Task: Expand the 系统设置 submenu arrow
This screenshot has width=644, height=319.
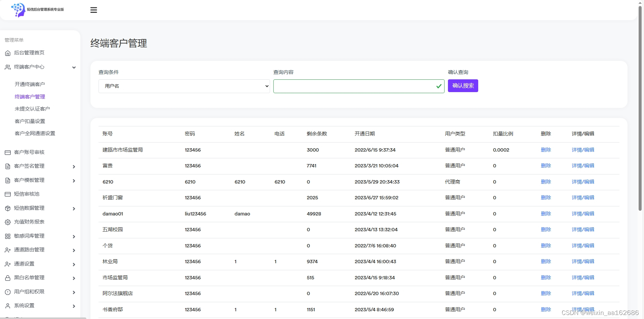Action: (x=74, y=306)
